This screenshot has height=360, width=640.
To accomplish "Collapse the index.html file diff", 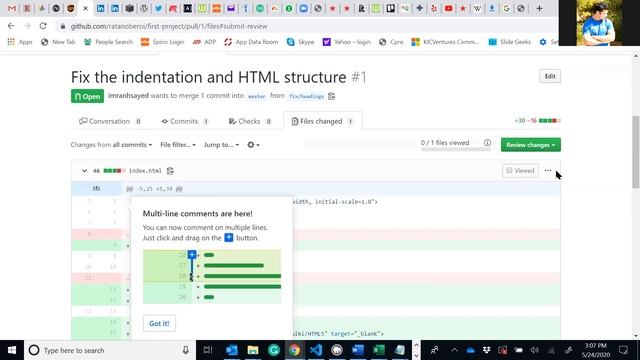I will pyautogui.click(x=84, y=171).
